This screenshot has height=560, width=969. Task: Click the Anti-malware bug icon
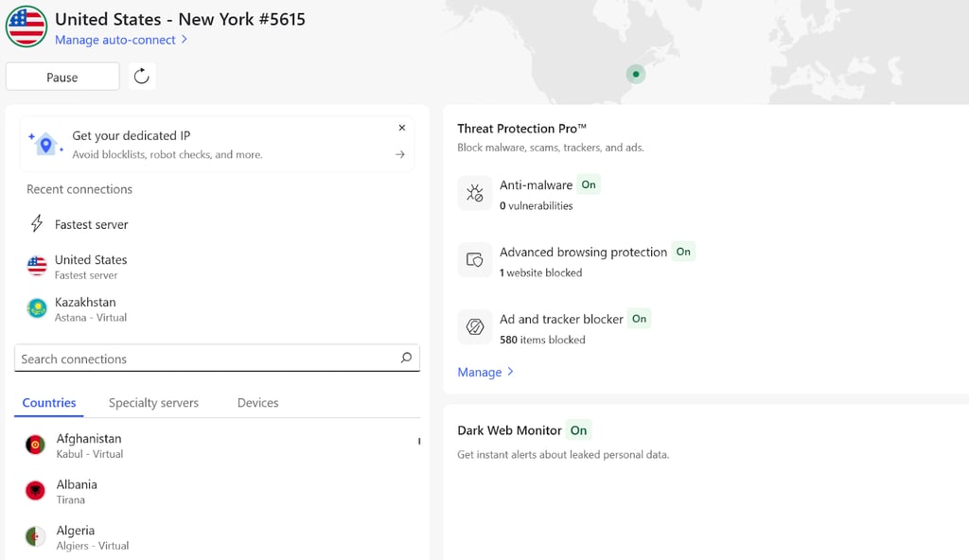[475, 193]
